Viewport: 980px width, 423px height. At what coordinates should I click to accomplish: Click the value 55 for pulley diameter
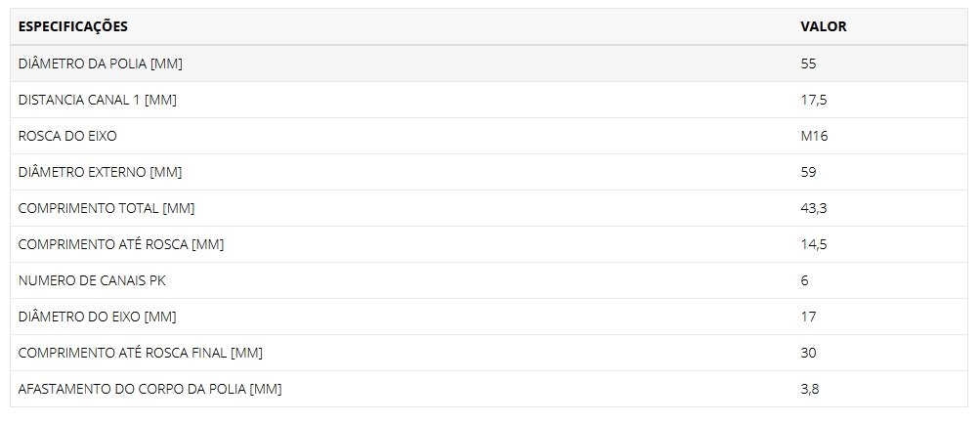point(808,63)
